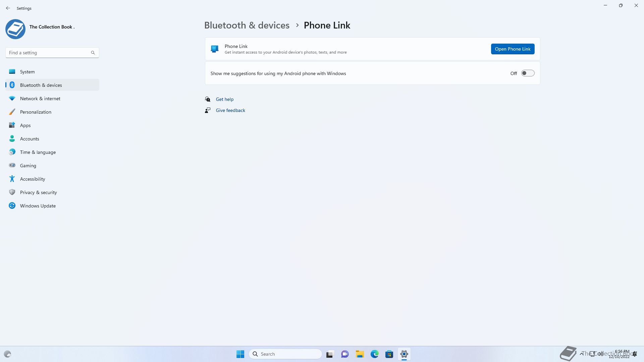This screenshot has height=362, width=644.
Task: Click the Find a setting field
Action: click(x=52, y=53)
